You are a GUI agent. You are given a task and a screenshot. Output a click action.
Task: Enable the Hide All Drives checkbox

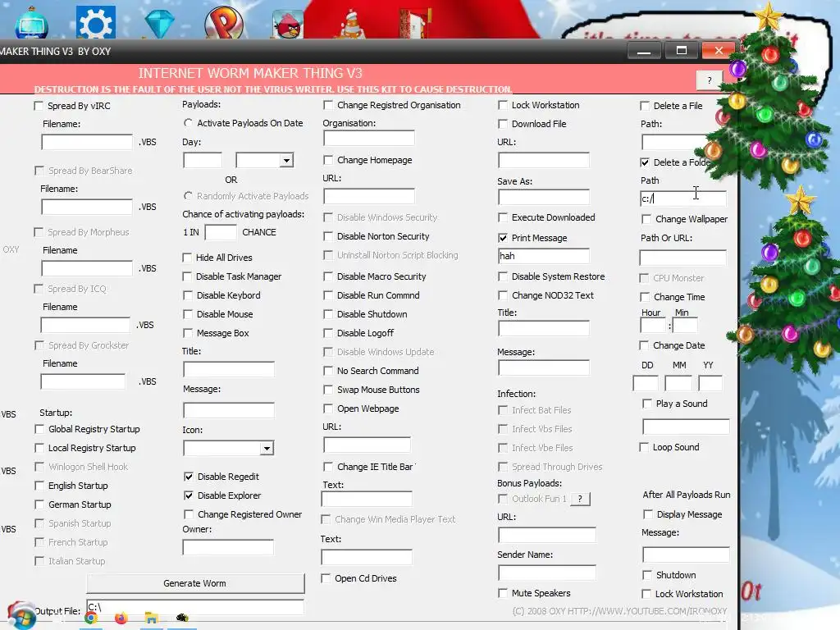pos(187,258)
